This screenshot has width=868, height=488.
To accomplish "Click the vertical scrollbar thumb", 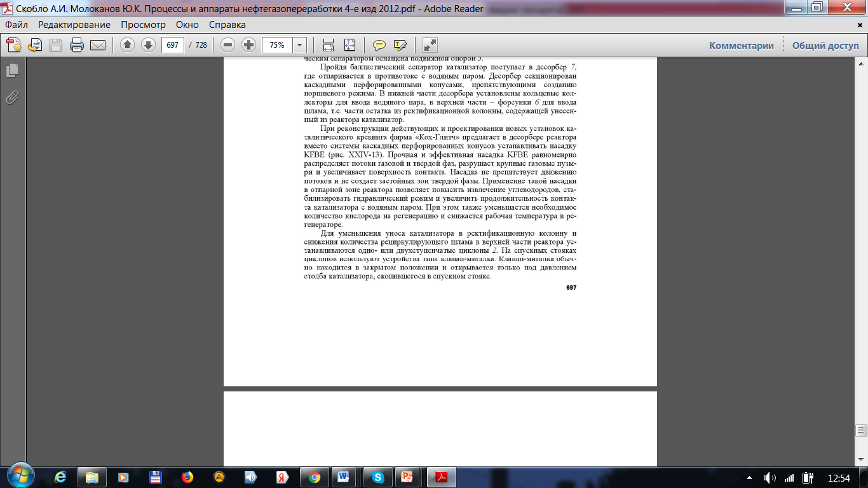I will [x=862, y=431].
